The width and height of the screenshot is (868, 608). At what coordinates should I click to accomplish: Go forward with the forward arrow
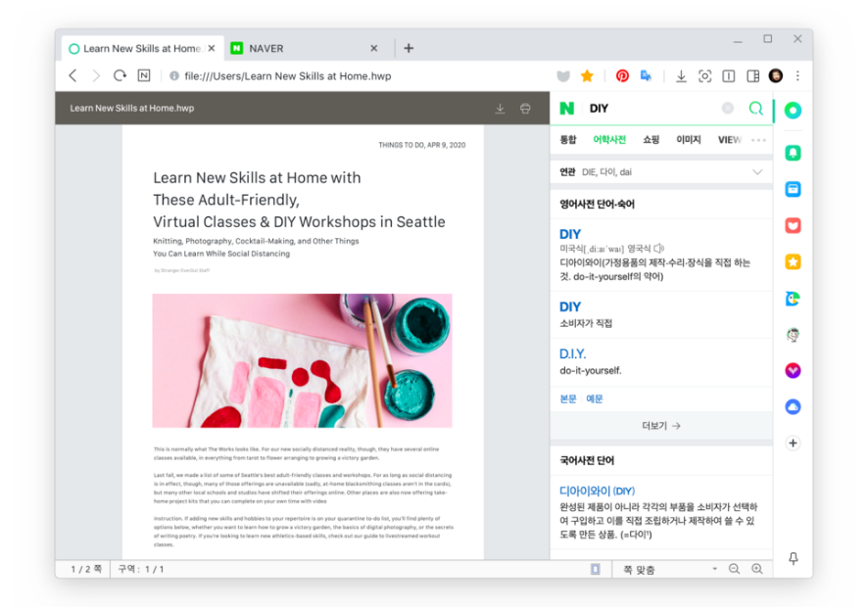[x=96, y=75]
